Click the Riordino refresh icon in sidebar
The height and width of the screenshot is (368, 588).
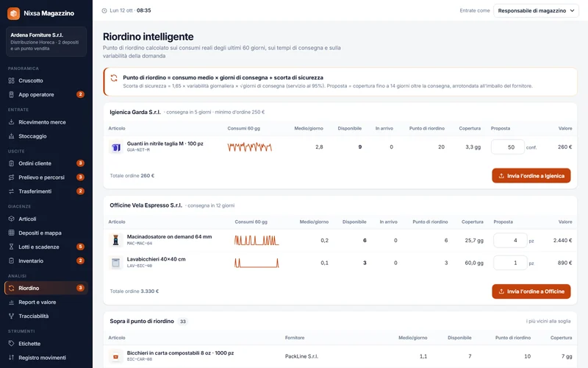coord(11,288)
